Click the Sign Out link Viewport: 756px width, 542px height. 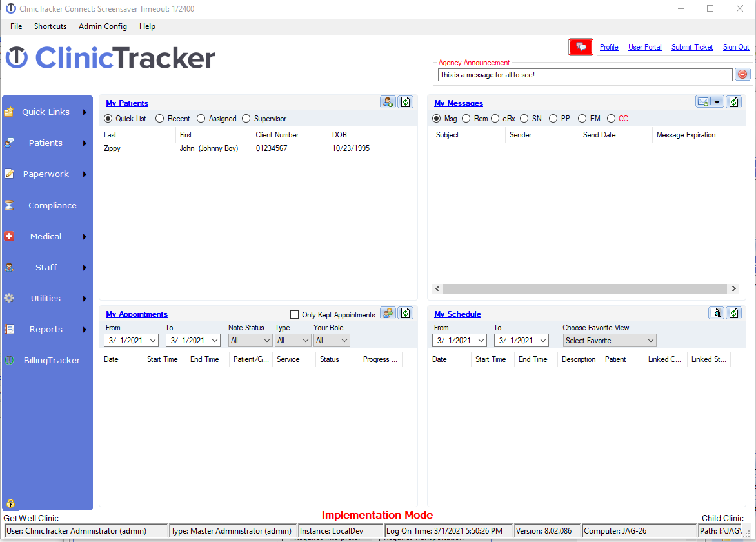coord(736,47)
